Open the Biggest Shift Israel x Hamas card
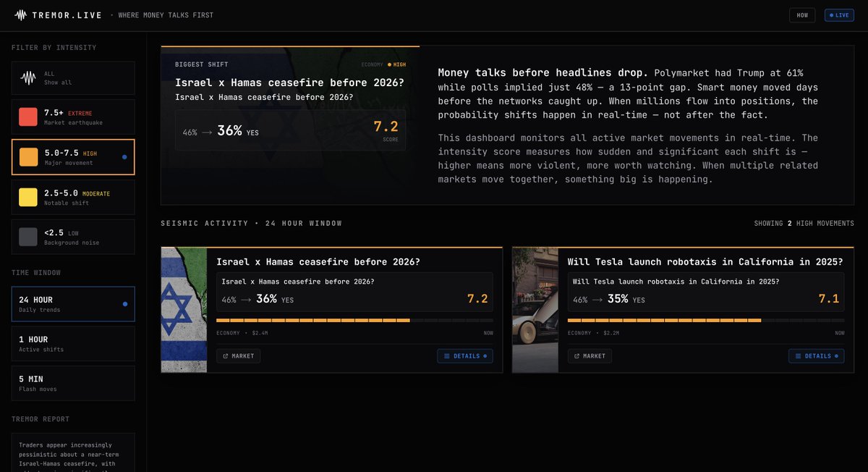Viewport: 868px width, 472px height. [290, 125]
